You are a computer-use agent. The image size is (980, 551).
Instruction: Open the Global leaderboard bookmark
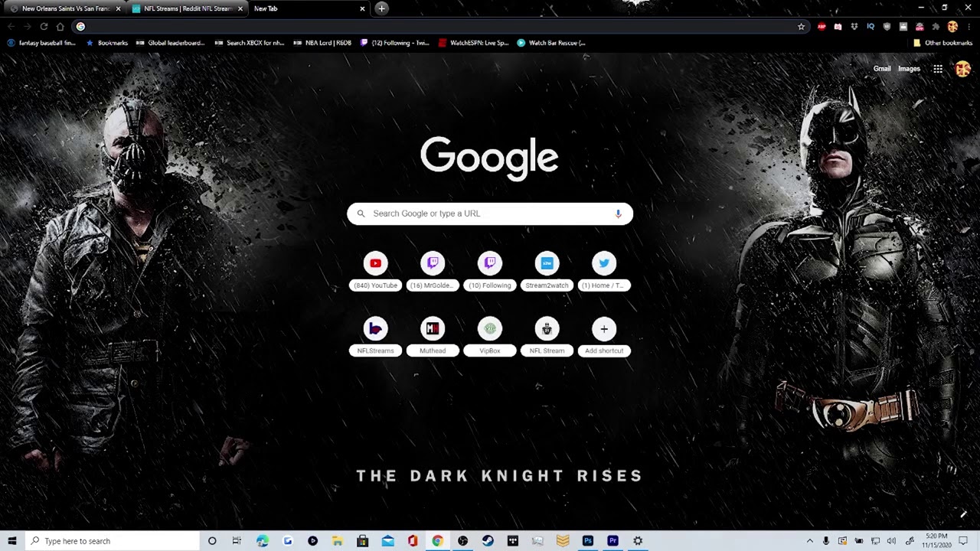170,43
